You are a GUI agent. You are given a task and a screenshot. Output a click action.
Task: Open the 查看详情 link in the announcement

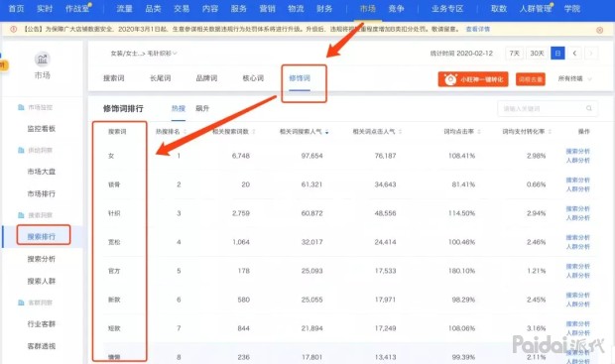[478, 29]
